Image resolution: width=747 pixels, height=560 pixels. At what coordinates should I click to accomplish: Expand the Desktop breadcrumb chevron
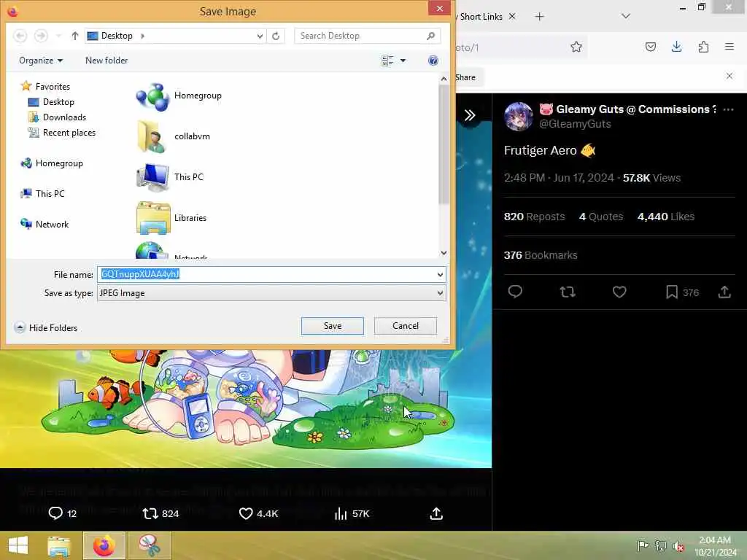coord(142,36)
